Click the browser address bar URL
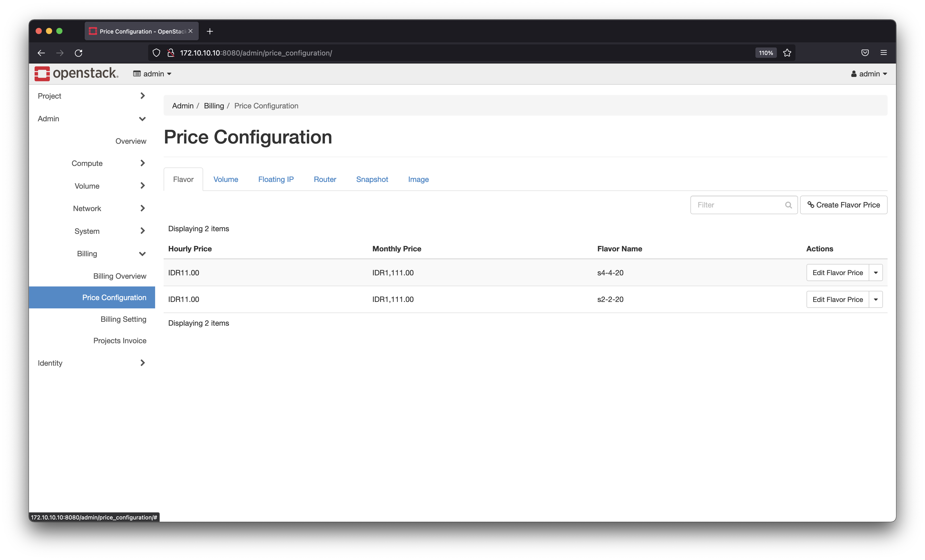925x560 pixels. [x=256, y=53]
